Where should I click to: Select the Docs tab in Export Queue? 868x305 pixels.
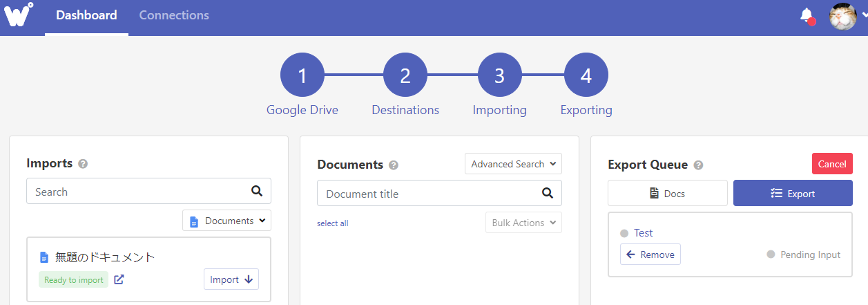667,194
